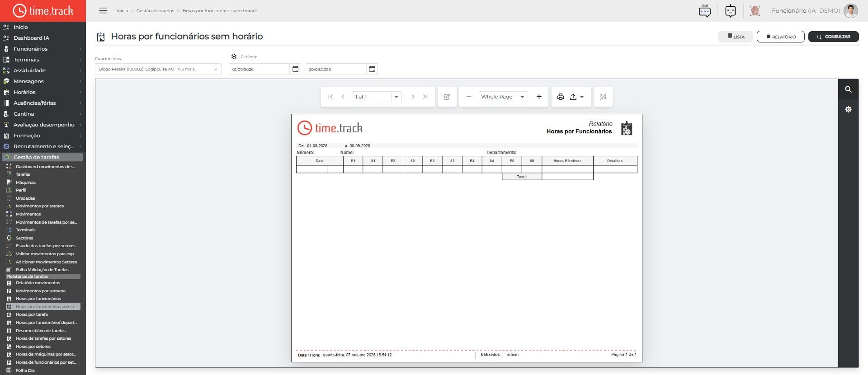Toggle the report full screen icon

(603, 97)
